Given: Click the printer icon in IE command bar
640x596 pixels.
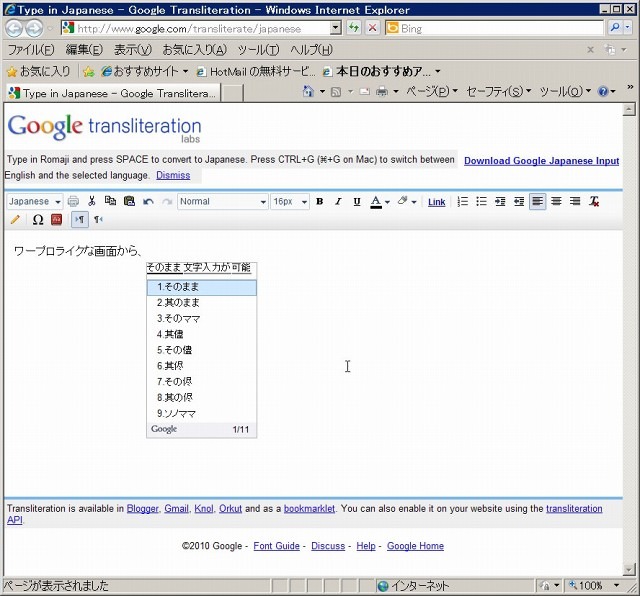Looking at the screenshot, I should pos(382,91).
